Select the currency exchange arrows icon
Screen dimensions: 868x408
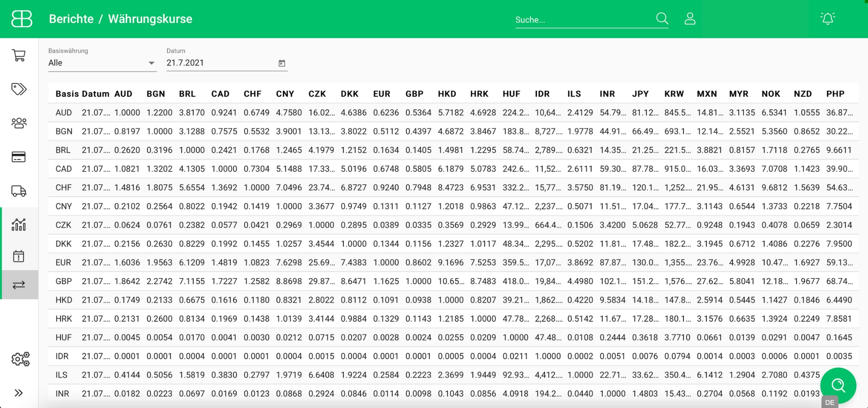coord(19,285)
